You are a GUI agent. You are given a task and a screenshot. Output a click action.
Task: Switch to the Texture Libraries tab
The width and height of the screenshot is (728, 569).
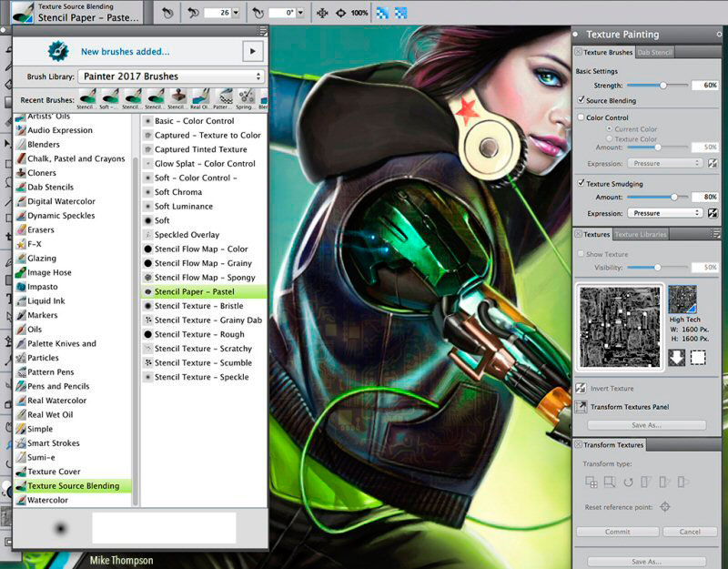641,234
